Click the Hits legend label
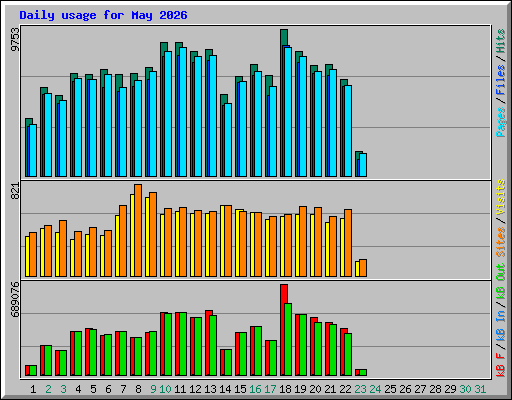Image resolution: width=512 pixels, height=400 pixels. pos(501,41)
